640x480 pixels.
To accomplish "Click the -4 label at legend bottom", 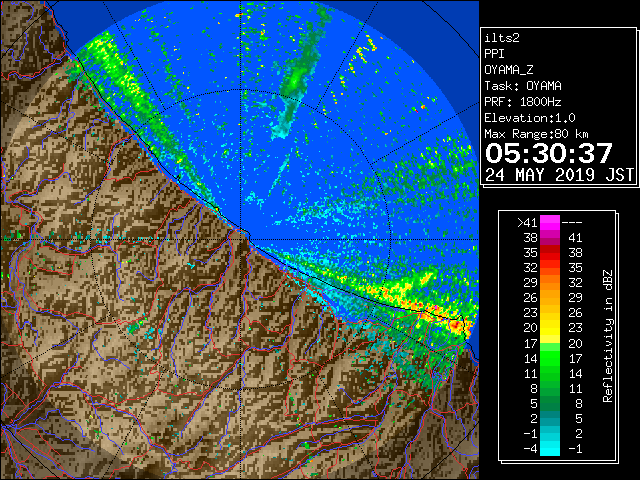I will pyautogui.click(x=531, y=448).
